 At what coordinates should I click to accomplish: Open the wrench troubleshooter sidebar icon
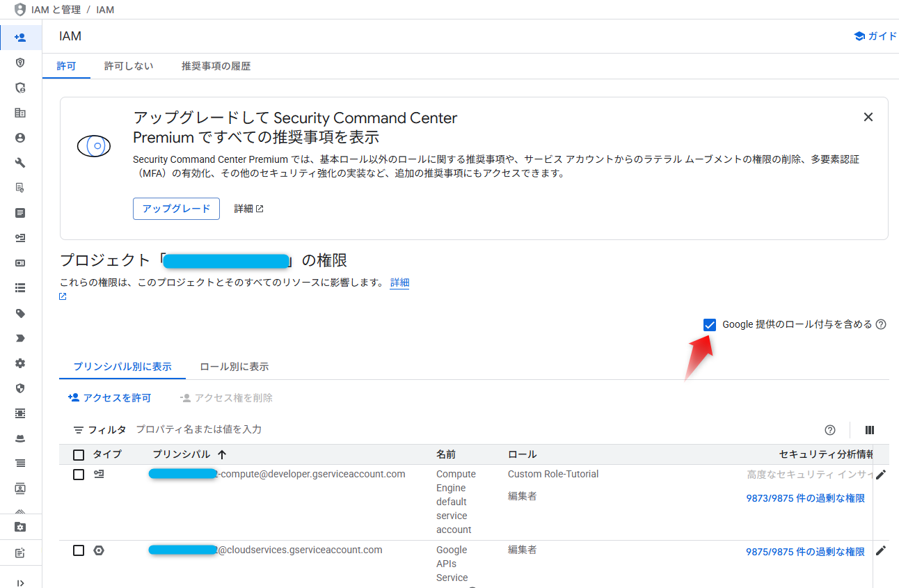point(20,163)
